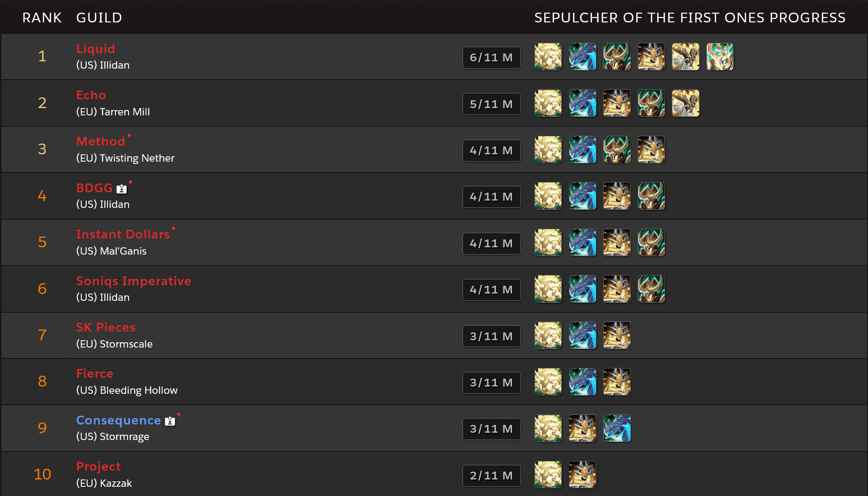Viewport: 868px width, 496px height.
Task: Open the Soniqs Imperative guild page
Action: [133, 281]
